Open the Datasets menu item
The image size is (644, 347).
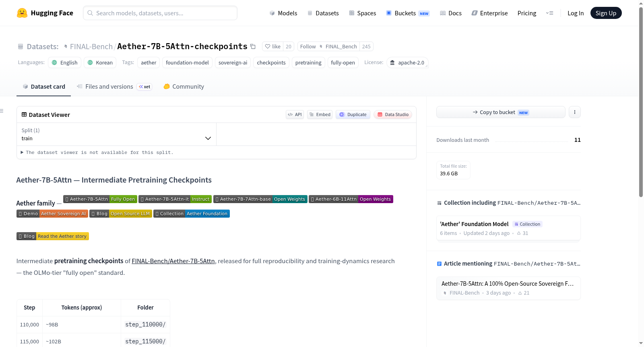pyautogui.click(x=323, y=13)
